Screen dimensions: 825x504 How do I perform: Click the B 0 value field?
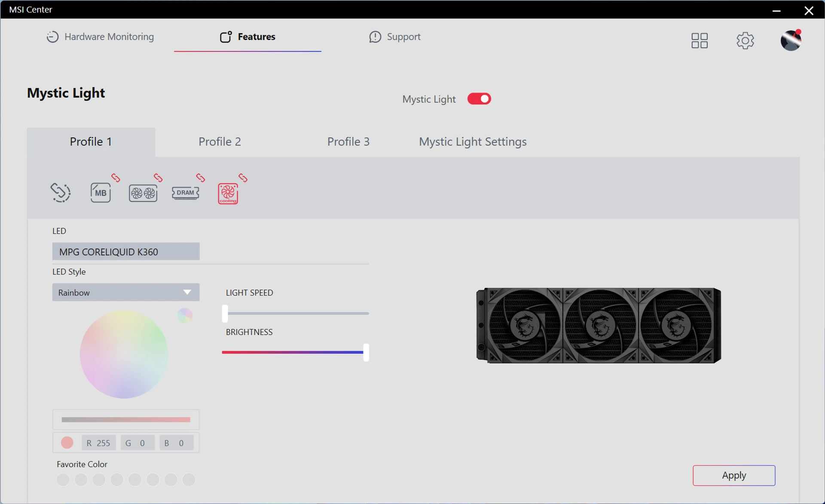point(176,443)
